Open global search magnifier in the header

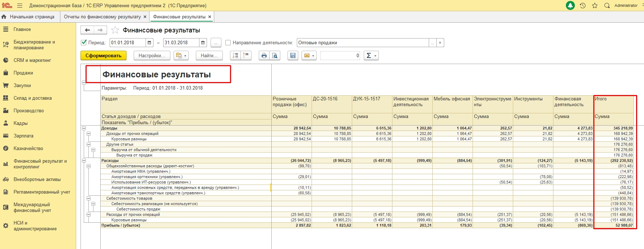[607, 6]
